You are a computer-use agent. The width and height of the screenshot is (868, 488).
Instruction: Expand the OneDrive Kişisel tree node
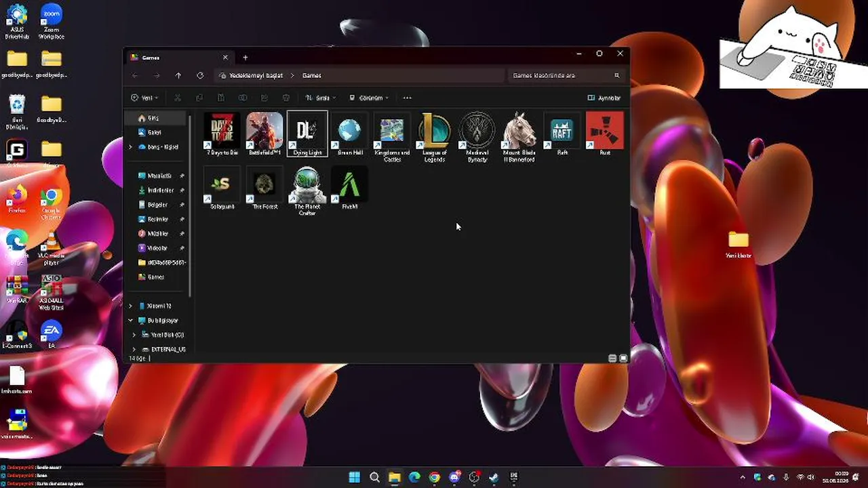coord(130,147)
